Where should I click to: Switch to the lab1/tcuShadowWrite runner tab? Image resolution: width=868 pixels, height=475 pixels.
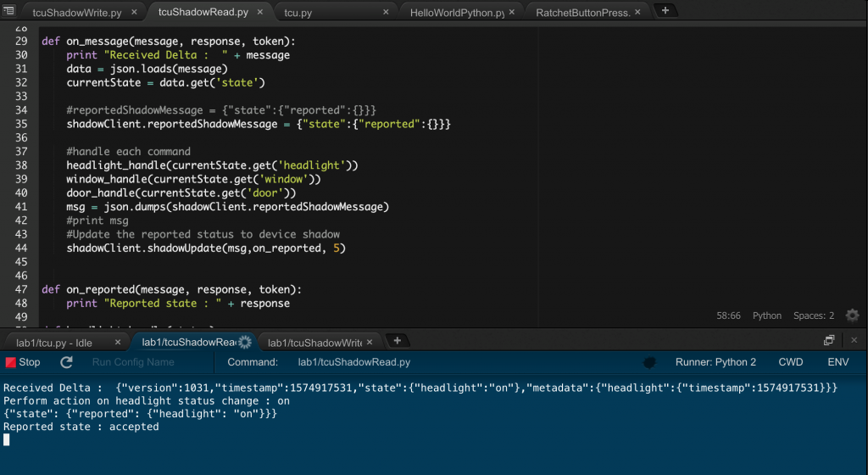[x=314, y=343]
